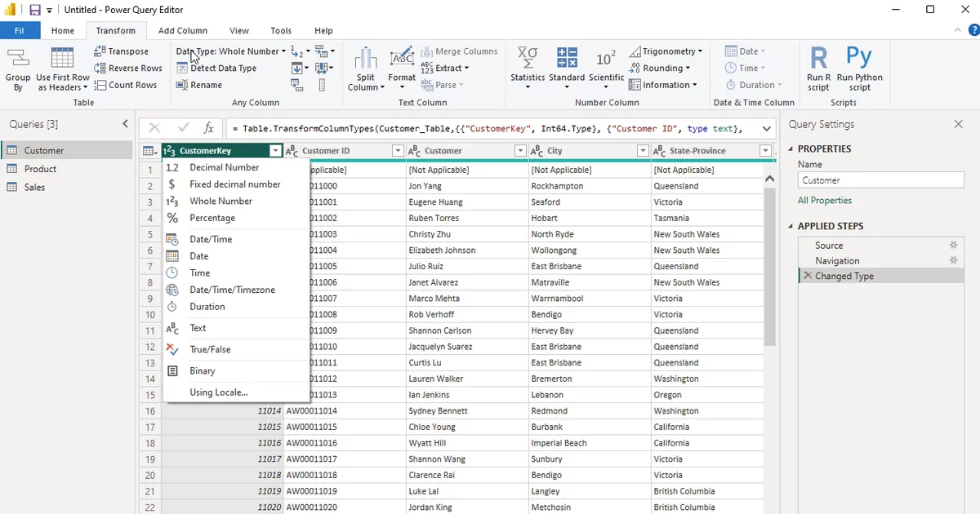Viewport: 980px width, 514px height.
Task: Open the City column filter dropdown
Action: pos(643,151)
